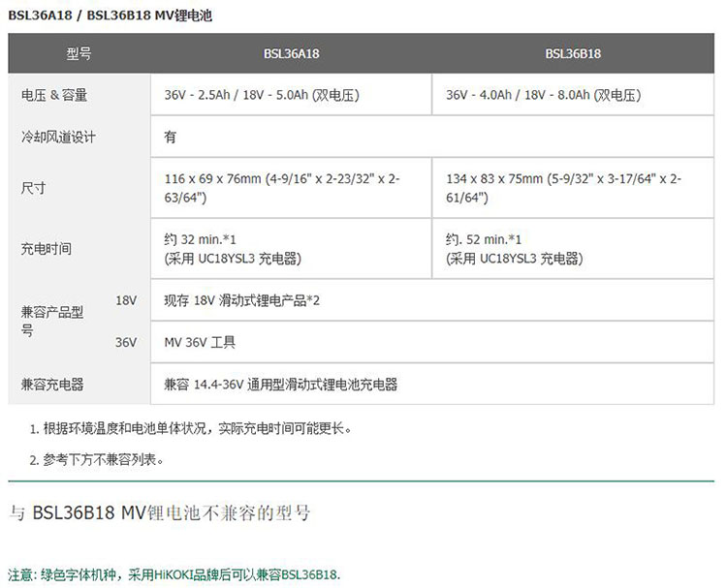Click the heading '与 BSL36B18 MV锂电池不兼容的型号'
The height and width of the screenshot is (588, 727).
point(160,512)
